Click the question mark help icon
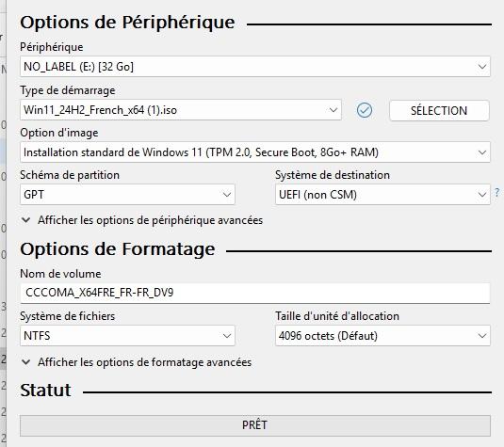Viewport: 504px width, 447px height. pos(497,193)
